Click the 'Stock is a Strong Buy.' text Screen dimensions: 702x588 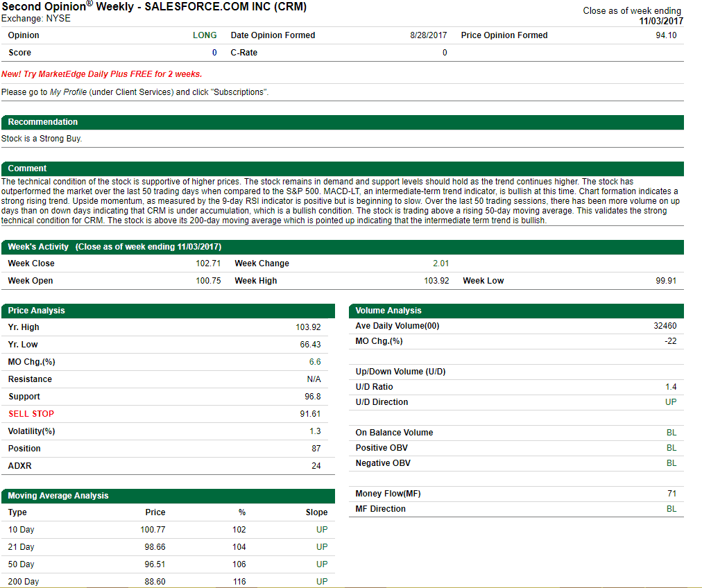click(x=42, y=139)
